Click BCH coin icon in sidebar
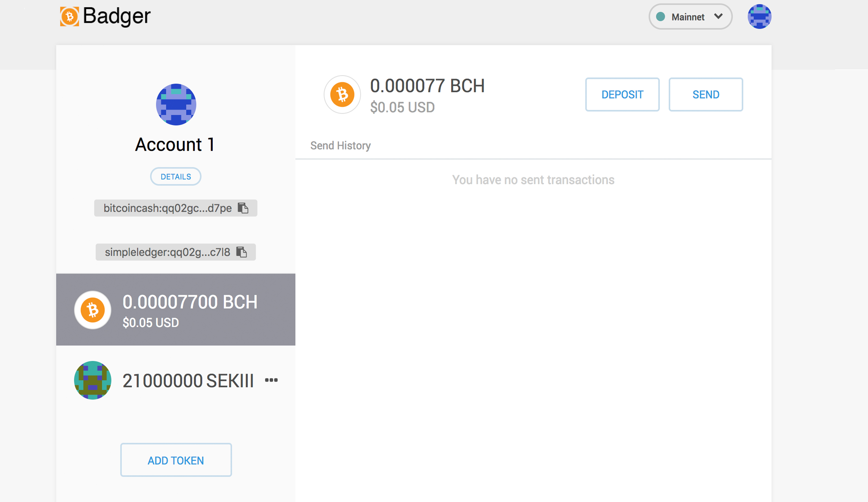Image resolution: width=868 pixels, height=502 pixels. tap(93, 310)
